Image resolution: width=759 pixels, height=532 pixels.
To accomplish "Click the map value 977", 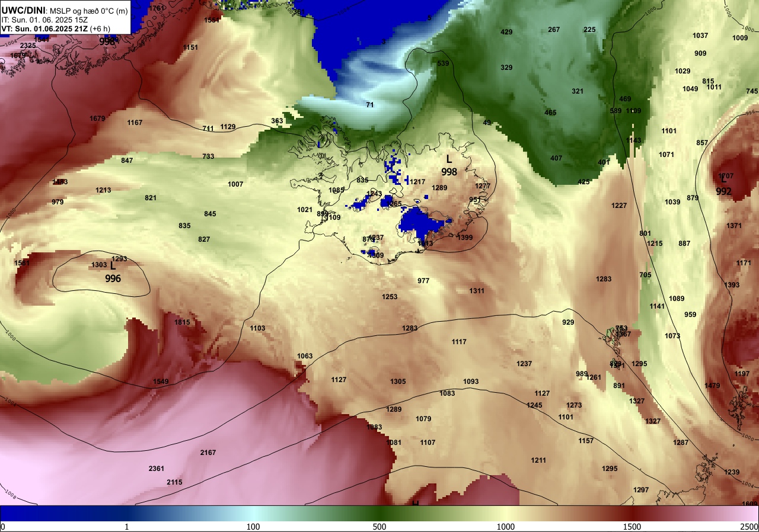I will [x=423, y=281].
